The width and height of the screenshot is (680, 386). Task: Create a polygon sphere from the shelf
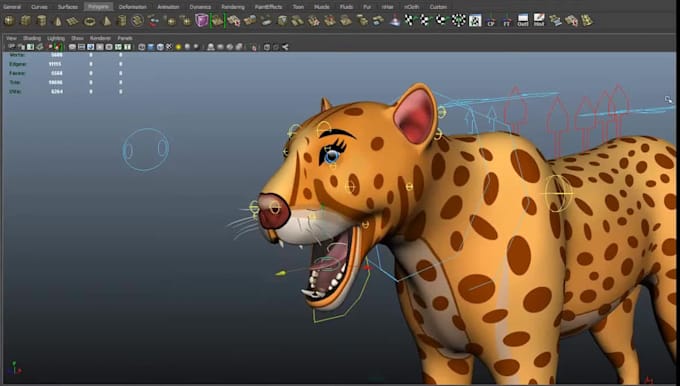(x=9, y=20)
